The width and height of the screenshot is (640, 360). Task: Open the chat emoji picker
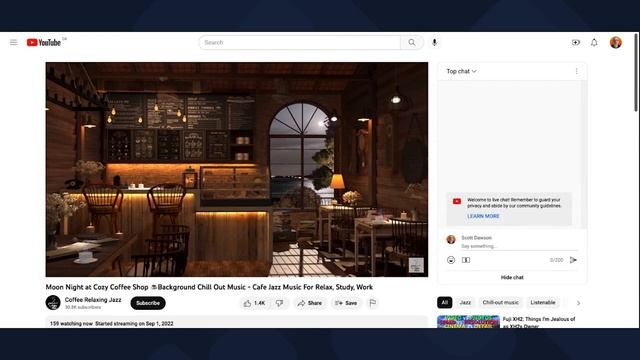[x=451, y=260]
